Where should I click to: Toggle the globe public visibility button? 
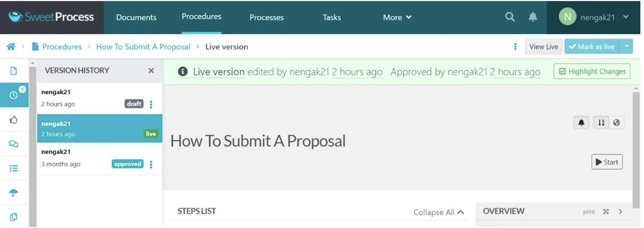click(x=616, y=123)
